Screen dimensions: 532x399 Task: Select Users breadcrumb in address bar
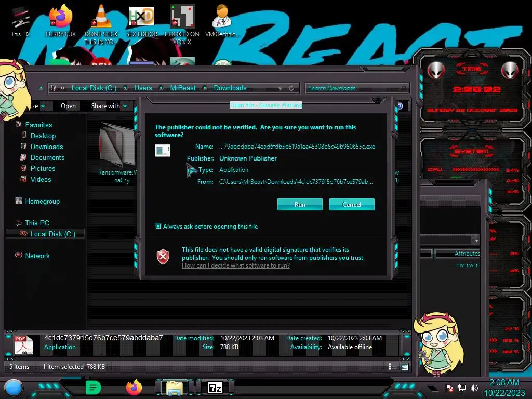143,88
